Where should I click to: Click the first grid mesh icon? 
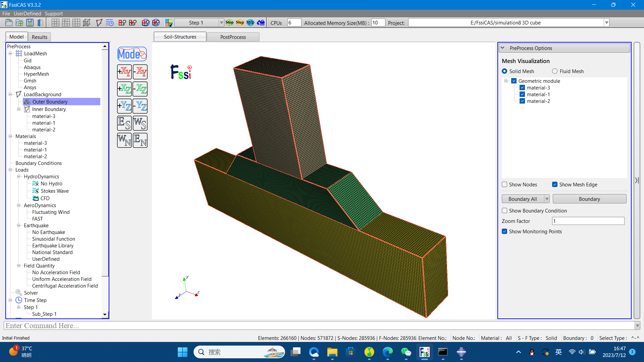click(55, 22)
